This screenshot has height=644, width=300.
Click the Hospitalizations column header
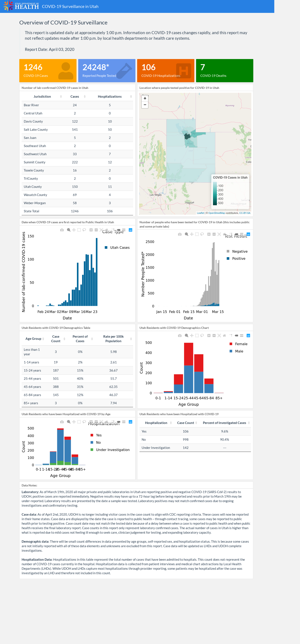(110, 97)
